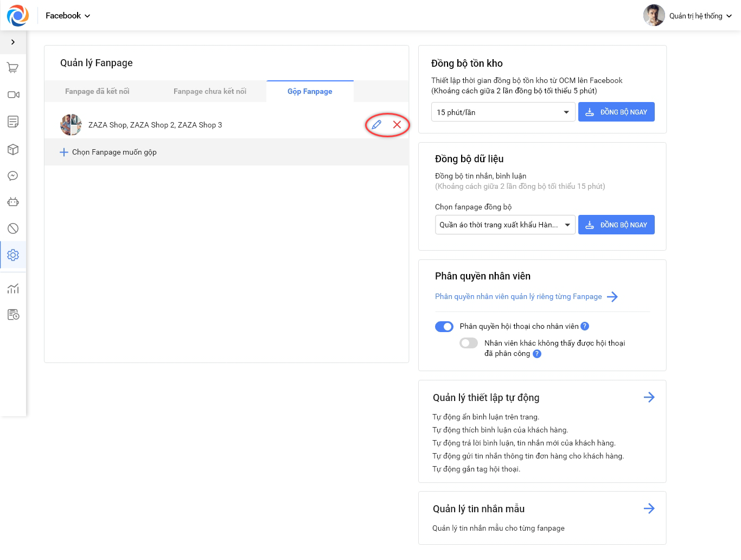Delete the merged ZAZA Shop fanpage group
Screen dimensions: 741x560
pyautogui.click(x=397, y=125)
